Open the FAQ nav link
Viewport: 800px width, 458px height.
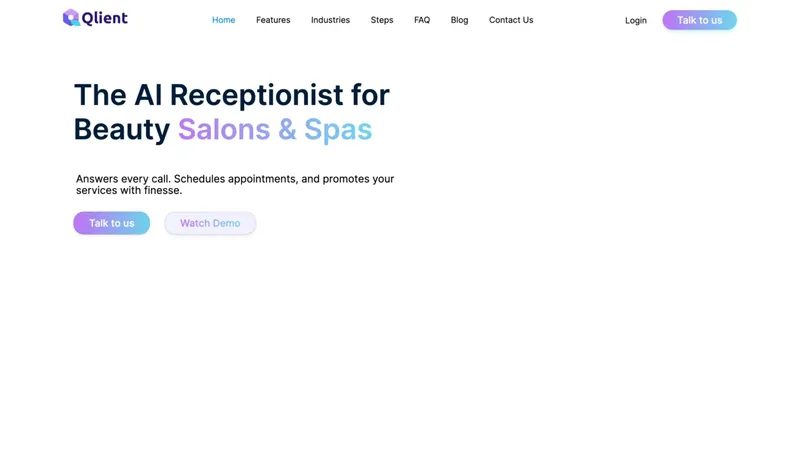pyautogui.click(x=422, y=20)
